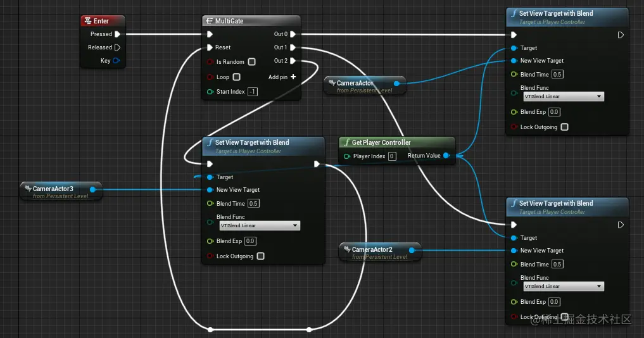Click the Reset exec pin on MultiGate
This screenshot has height=338, width=644.
[210, 47]
